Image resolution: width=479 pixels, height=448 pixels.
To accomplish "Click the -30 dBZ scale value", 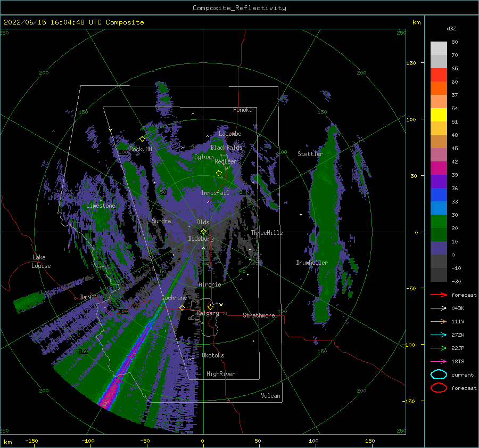I will (456, 281).
